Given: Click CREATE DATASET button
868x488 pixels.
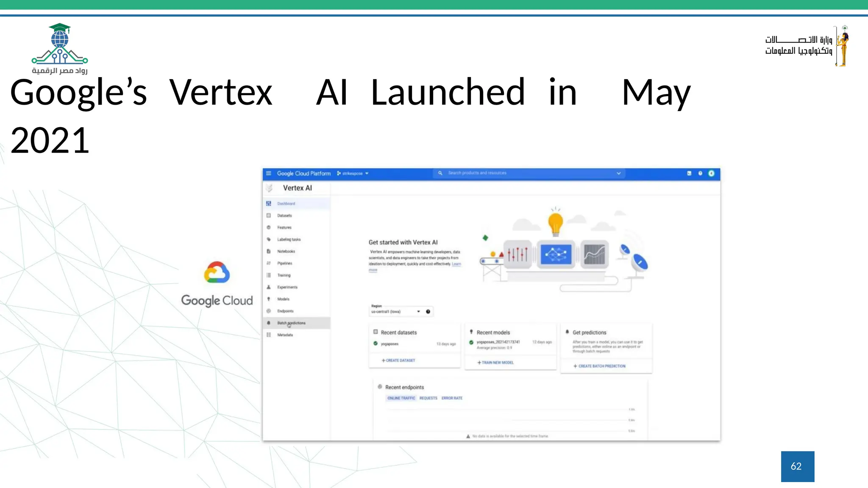Looking at the screenshot, I should (398, 360).
